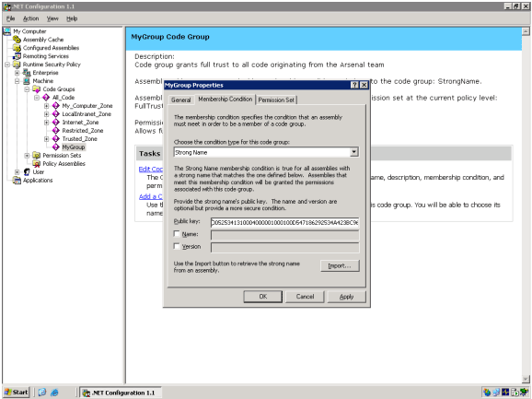This screenshot has width=532, height=399.
Task: Open the Help menu
Action: click(x=72, y=18)
